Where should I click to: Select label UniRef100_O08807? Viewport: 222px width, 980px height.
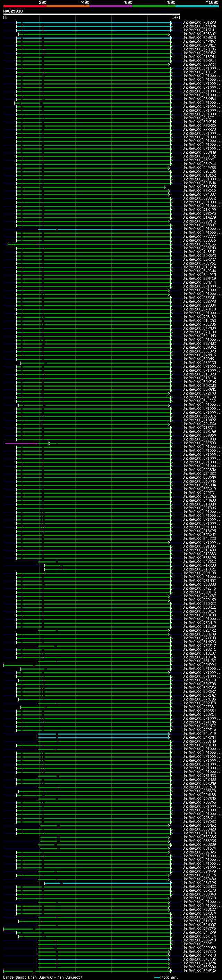[199, 225]
